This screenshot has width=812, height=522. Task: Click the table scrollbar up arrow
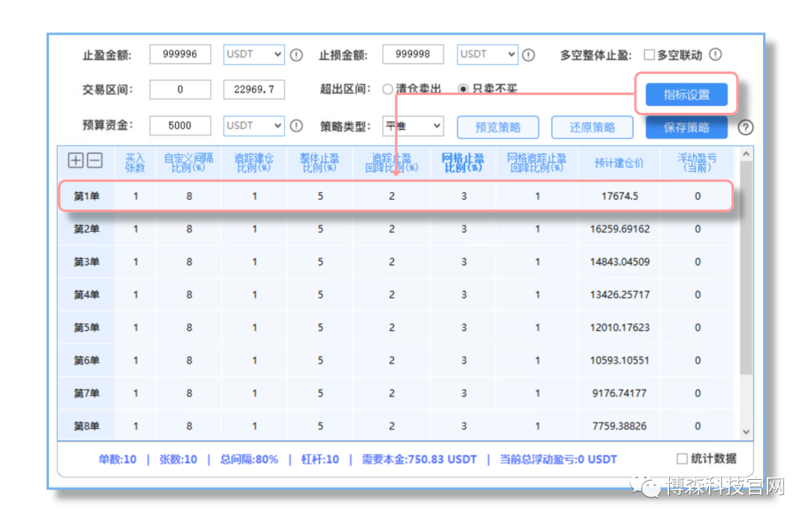point(747,153)
